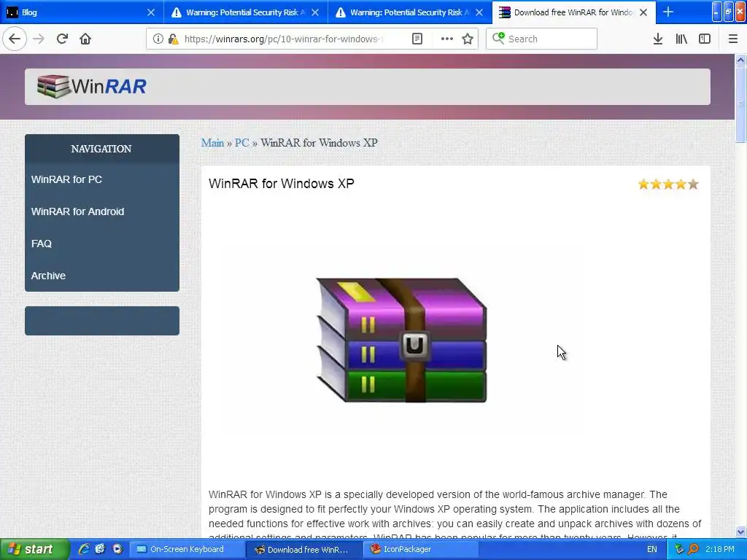
Task: Click the winrars.org address bar URL
Action: (284, 39)
